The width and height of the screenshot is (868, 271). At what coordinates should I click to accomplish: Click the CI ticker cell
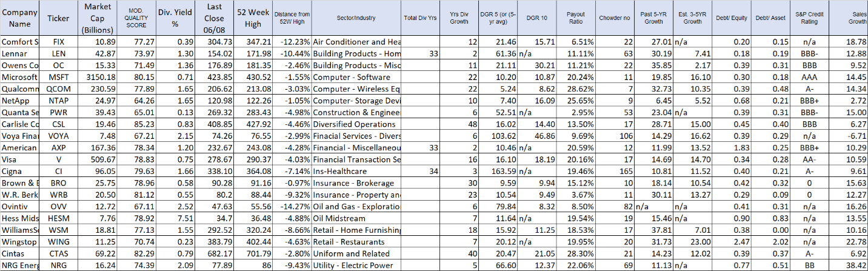59,171
